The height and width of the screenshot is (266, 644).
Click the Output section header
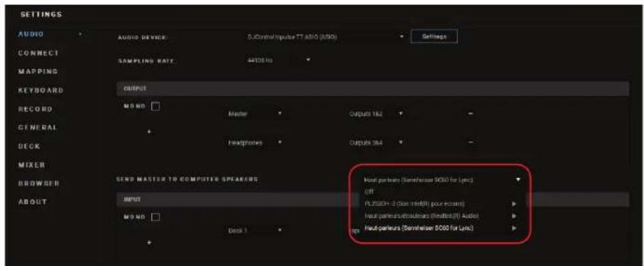click(x=373, y=88)
